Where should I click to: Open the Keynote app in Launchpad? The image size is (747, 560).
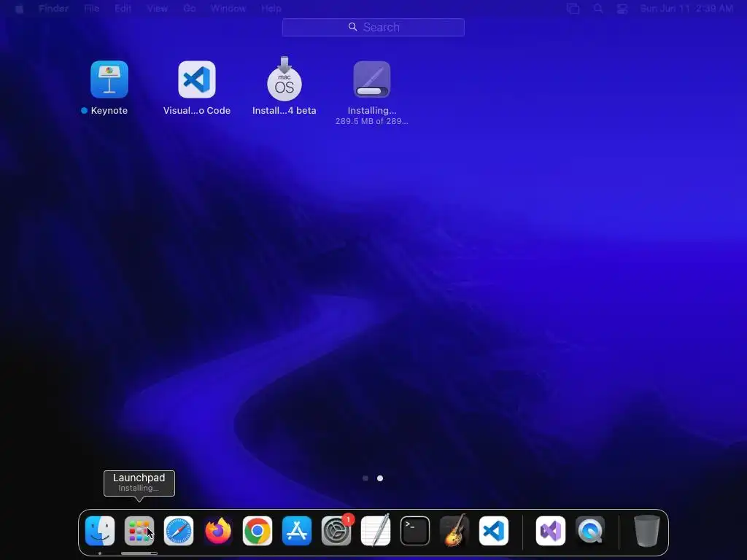click(109, 79)
